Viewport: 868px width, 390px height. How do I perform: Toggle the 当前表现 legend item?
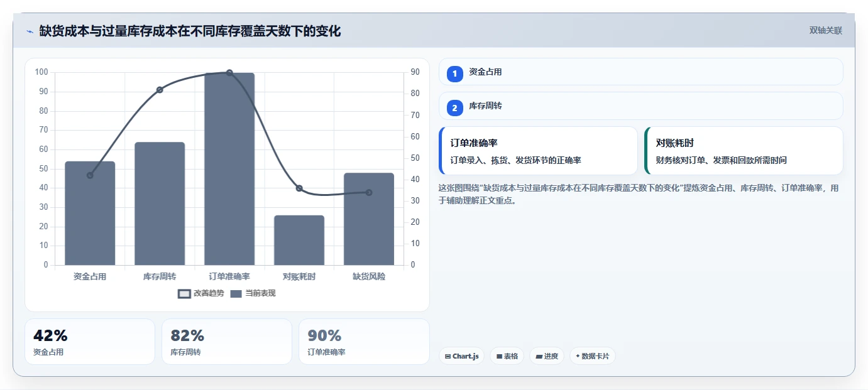tap(253, 293)
